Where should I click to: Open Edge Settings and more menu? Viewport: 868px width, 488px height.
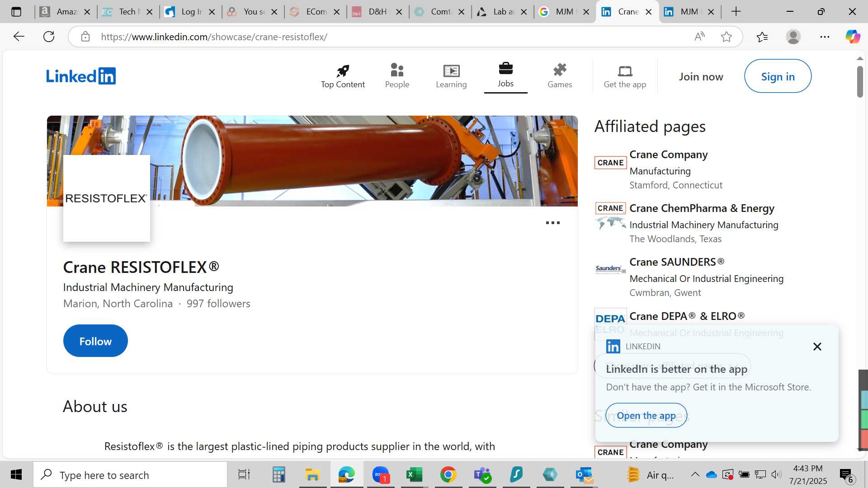(x=825, y=37)
